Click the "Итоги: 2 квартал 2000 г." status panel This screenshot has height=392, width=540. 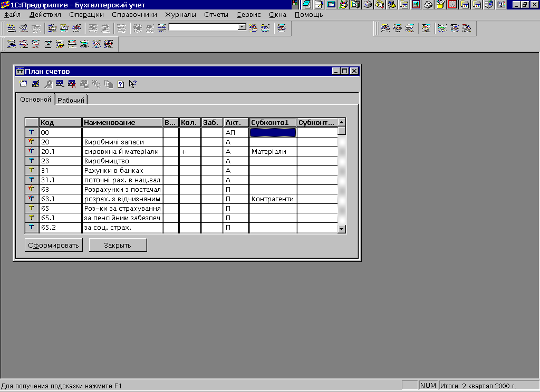click(488, 386)
